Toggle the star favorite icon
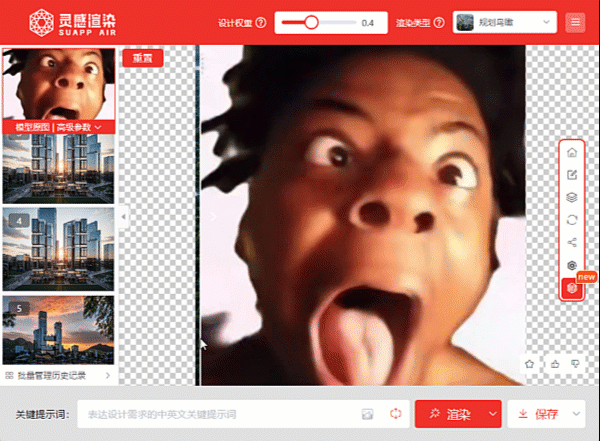Screen dimensions: 600x441 coord(530,364)
